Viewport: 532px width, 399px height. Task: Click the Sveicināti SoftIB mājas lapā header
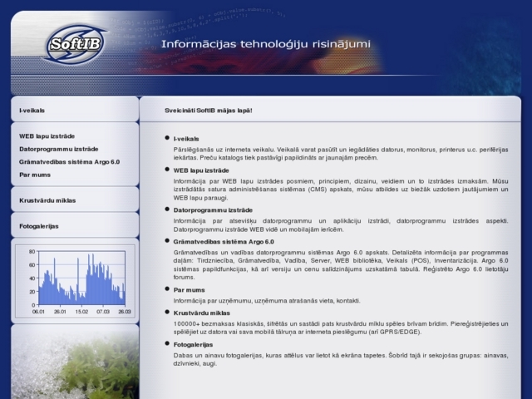pyautogui.click(x=209, y=110)
